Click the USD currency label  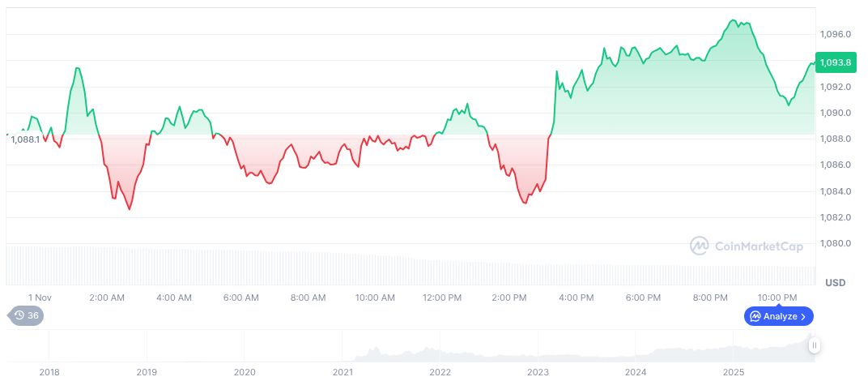835,282
